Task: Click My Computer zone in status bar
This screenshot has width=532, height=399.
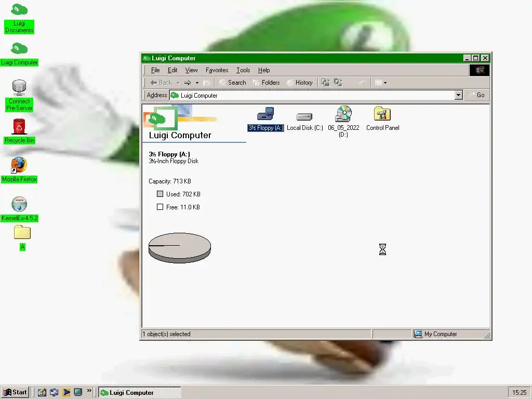Action: tap(436, 334)
